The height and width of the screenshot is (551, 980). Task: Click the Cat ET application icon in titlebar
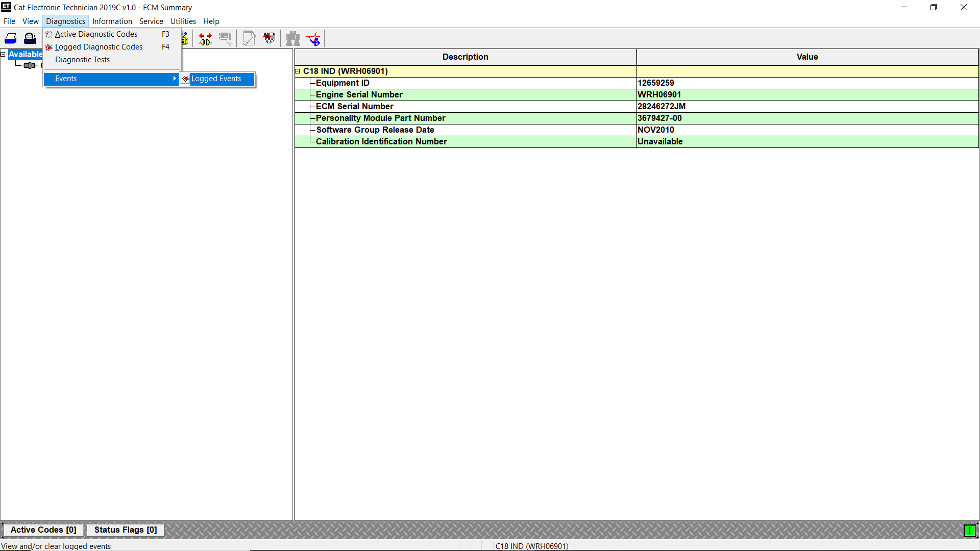[6, 7]
